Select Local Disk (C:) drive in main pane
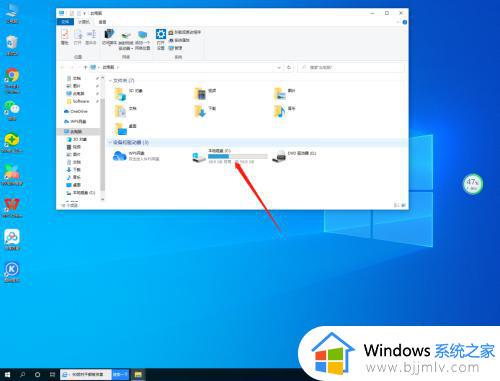The image size is (500, 381). [x=230, y=156]
